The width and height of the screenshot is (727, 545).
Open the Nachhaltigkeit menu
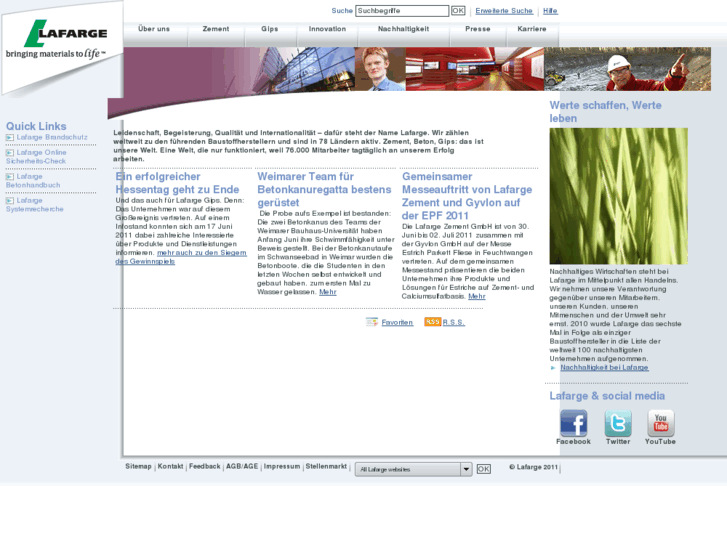(x=403, y=29)
